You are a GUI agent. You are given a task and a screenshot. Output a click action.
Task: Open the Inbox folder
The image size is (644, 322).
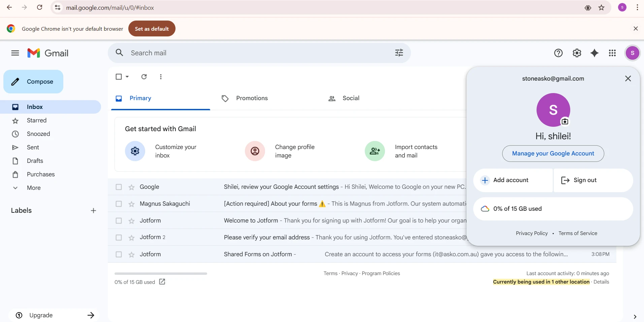51,107
